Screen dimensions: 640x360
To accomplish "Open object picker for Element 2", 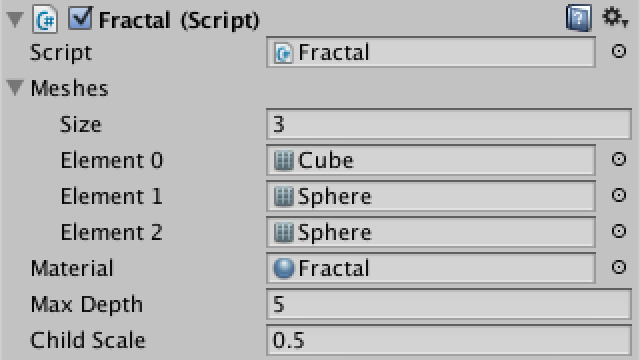I will [619, 231].
